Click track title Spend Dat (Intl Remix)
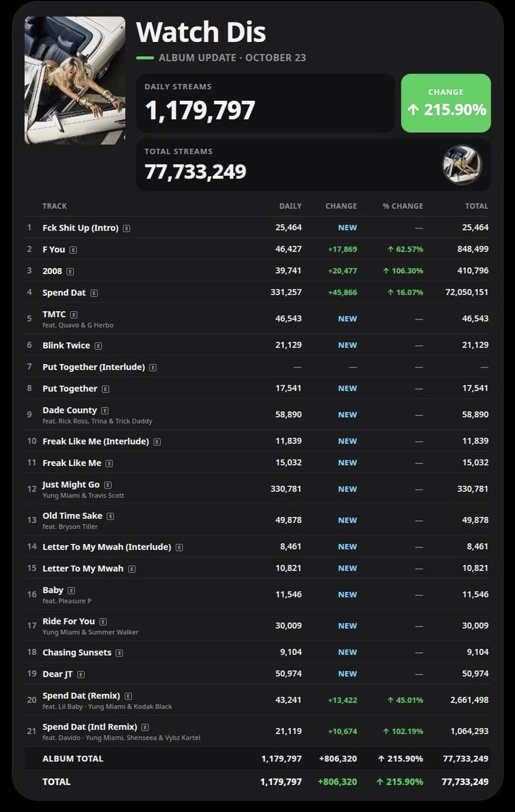515x812 pixels. click(x=91, y=727)
